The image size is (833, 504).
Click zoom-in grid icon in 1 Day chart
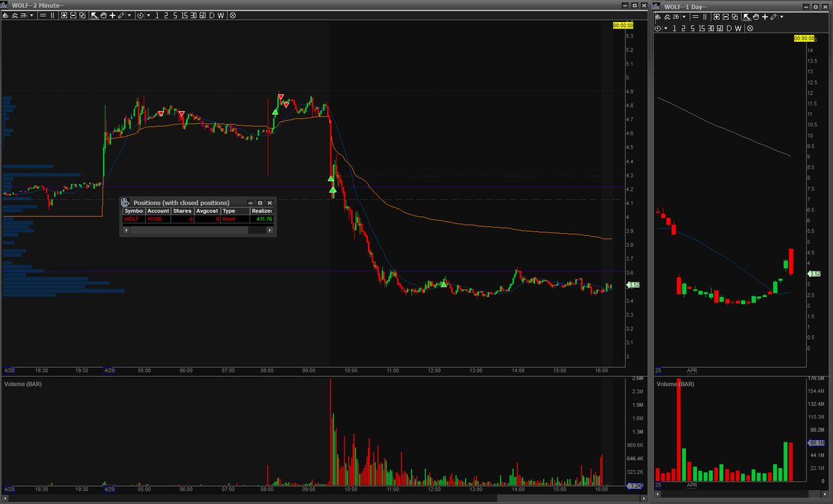pyautogui.click(x=716, y=17)
